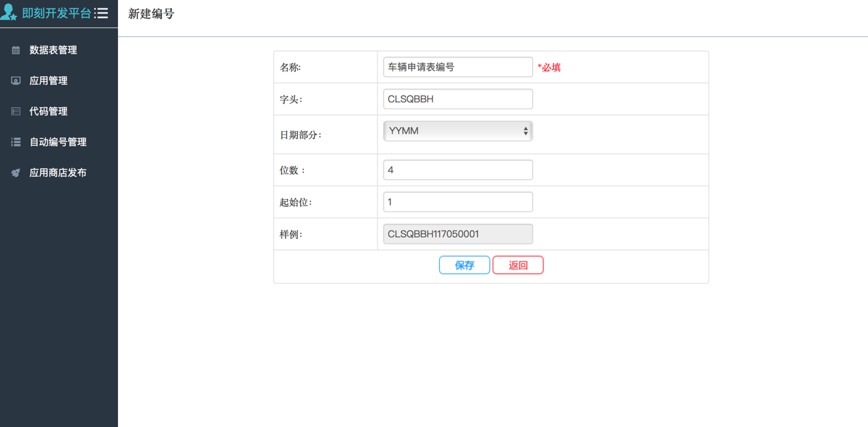This screenshot has height=427, width=868.
Task: Click the list icon beside 自动编号管理
Action: tap(16, 142)
